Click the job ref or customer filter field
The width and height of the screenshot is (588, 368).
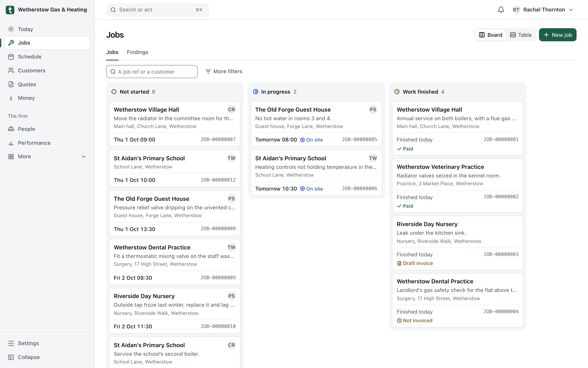(152, 72)
